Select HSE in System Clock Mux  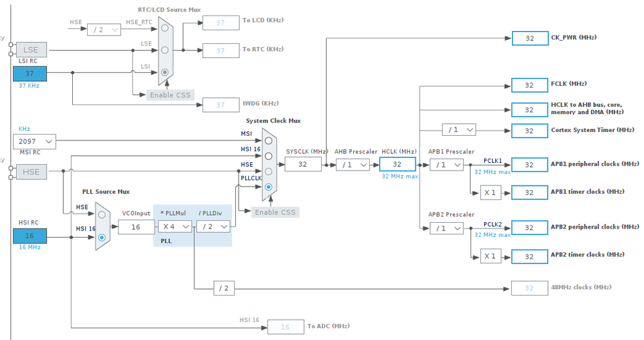pyautogui.click(x=268, y=171)
